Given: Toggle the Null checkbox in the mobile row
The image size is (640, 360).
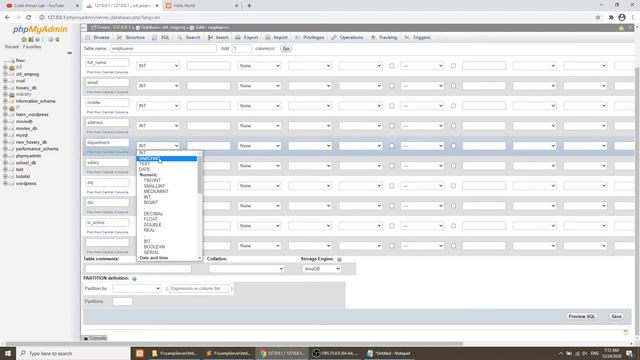Looking at the screenshot, I should 391,106.
